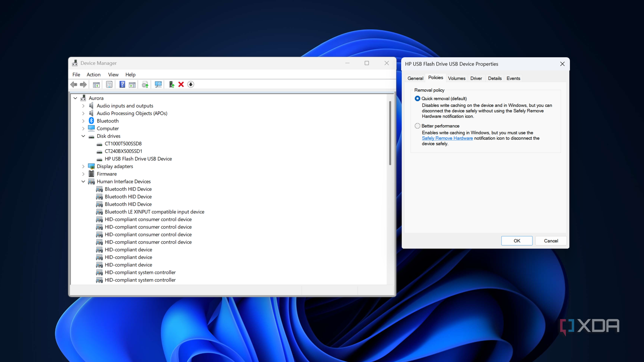Open the File menu
Screen dimensions: 644x362
tap(76, 75)
